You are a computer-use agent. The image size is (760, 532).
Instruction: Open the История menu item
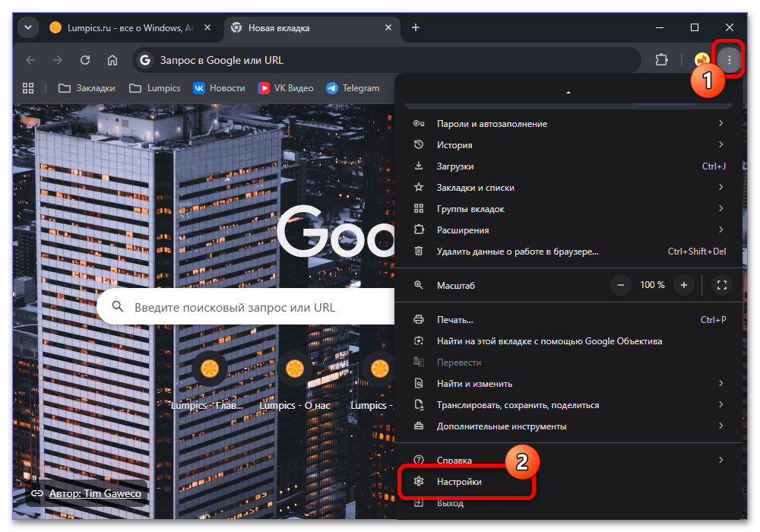click(568, 145)
